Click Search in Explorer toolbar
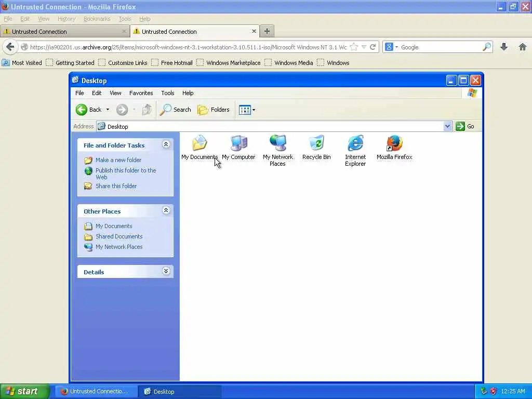This screenshot has width=532, height=399. tap(176, 110)
